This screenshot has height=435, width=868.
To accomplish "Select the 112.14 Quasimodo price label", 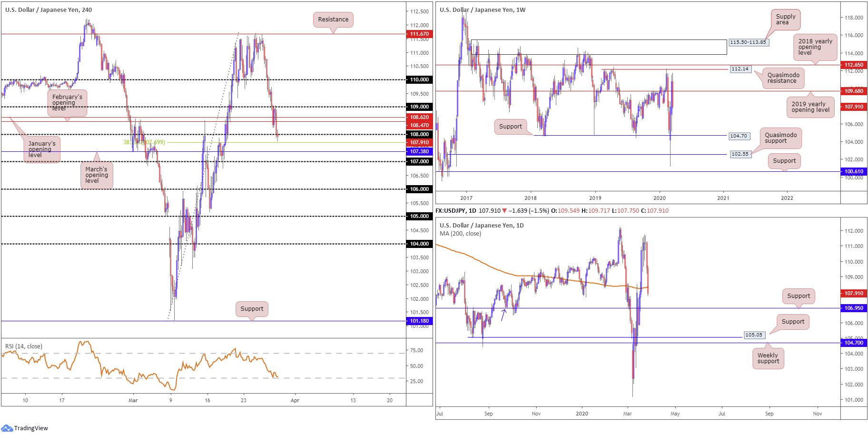I will 740,69.
